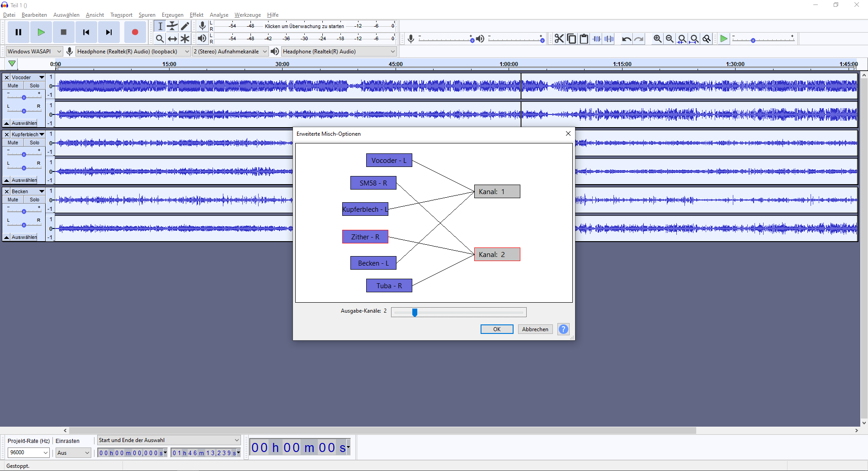Open the Effekt menu
Image resolution: width=868 pixels, height=471 pixels.
coord(196,15)
